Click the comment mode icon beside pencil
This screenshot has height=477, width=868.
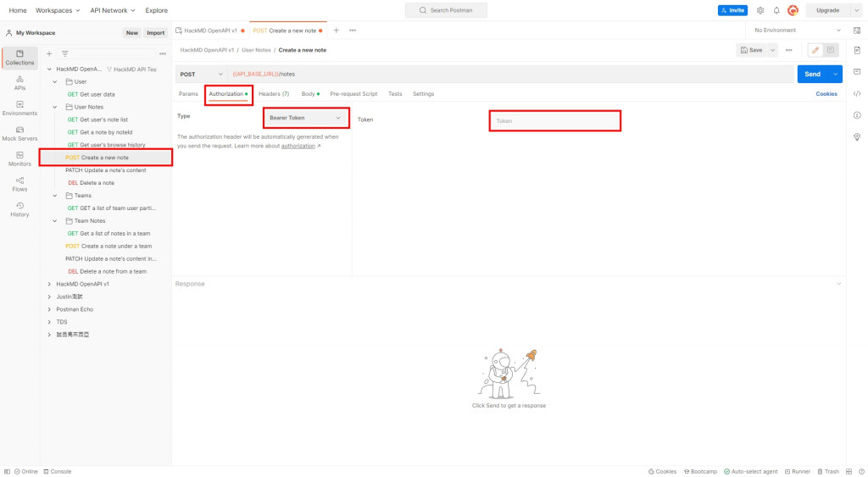(x=831, y=50)
